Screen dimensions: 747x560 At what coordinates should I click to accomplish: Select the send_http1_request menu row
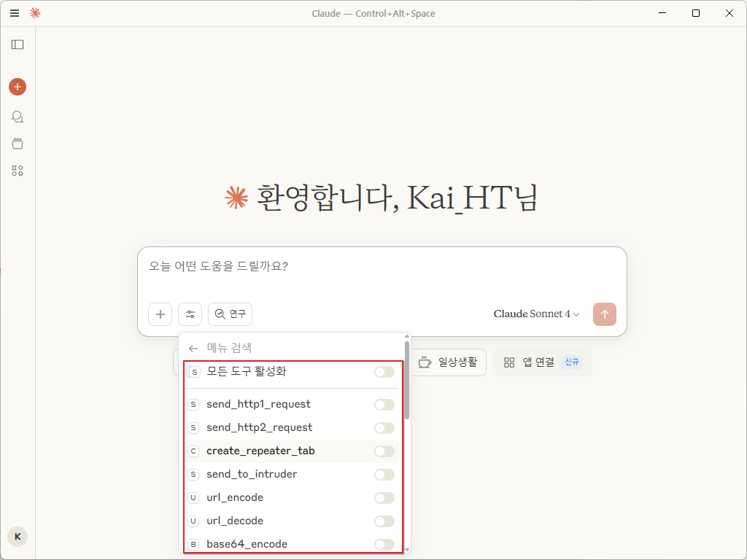point(292,405)
